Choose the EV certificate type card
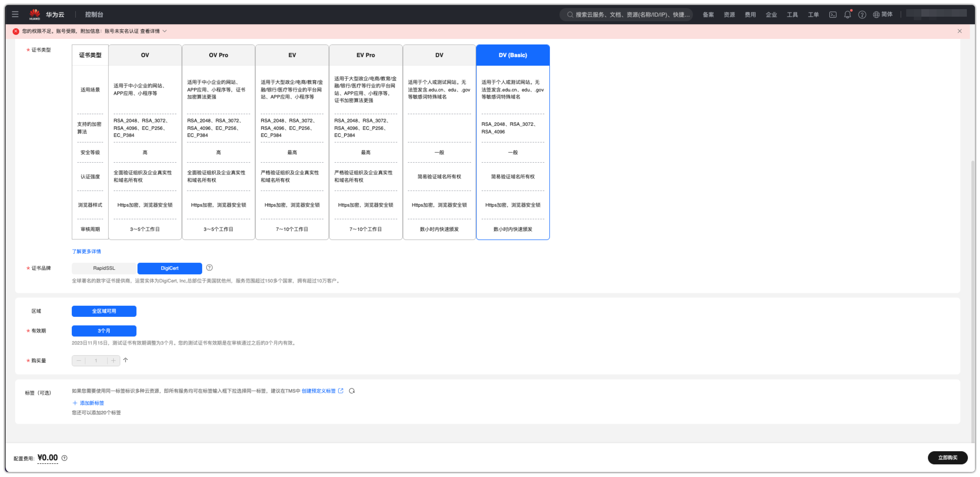 point(292,55)
